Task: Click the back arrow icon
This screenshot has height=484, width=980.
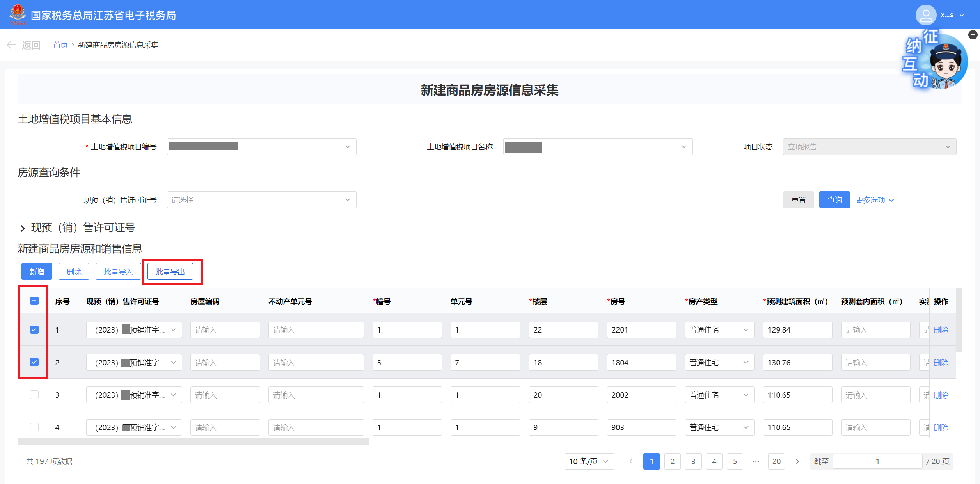Action: point(11,45)
